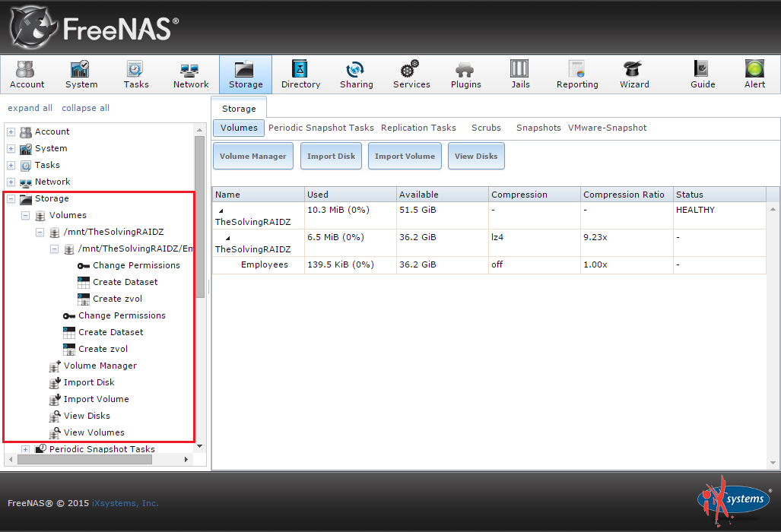Open the Reporting toolbar icon
The width and height of the screenshot is (781, 532).
click(577, 74)
